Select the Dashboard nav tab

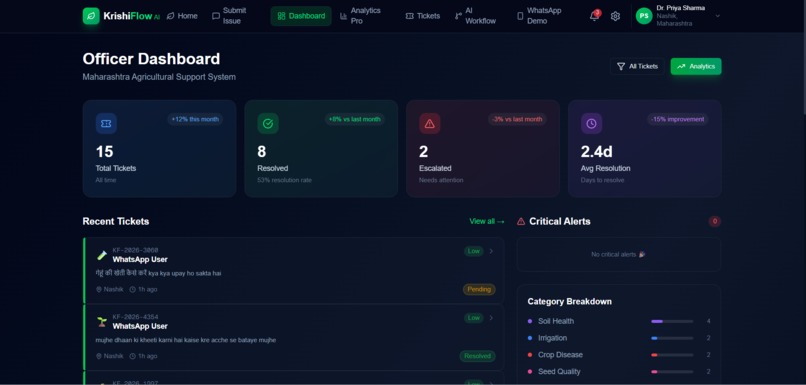[x=301, y=16]
